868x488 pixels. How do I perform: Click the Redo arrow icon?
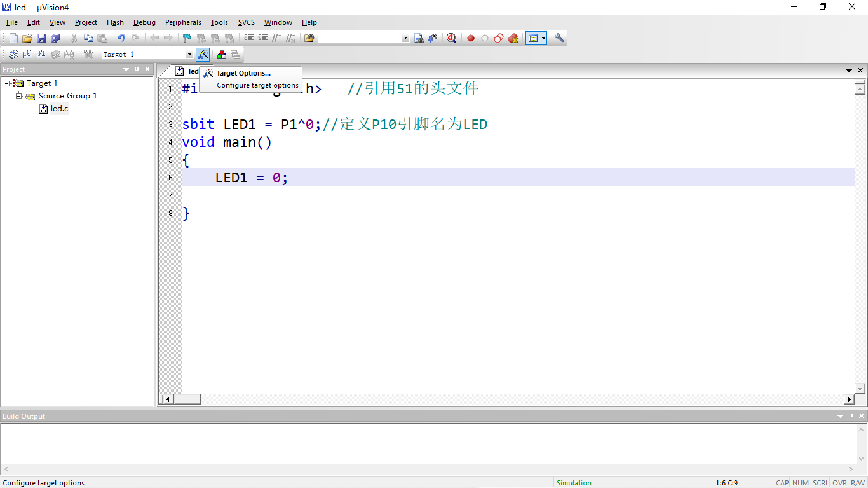pos(135,38)
